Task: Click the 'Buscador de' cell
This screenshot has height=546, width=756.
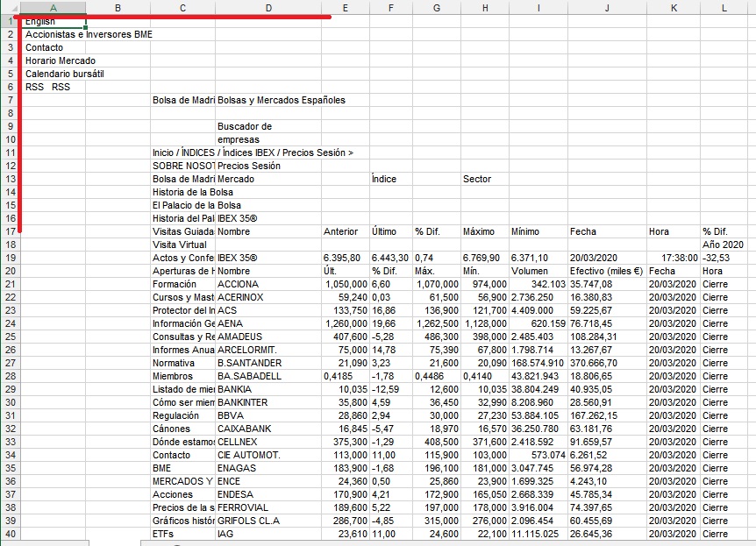Action: click(x=268, y=126)
